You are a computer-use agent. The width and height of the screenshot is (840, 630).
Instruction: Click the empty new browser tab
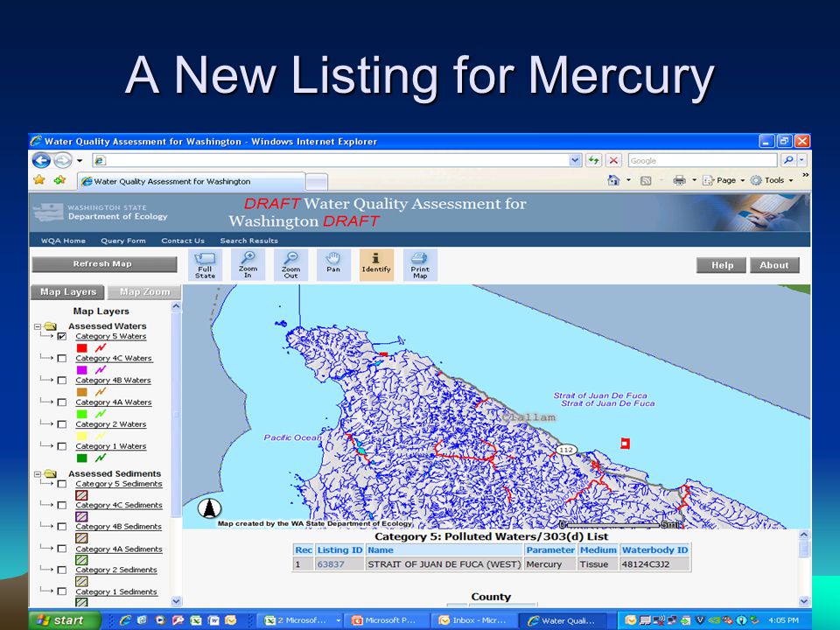317,182
